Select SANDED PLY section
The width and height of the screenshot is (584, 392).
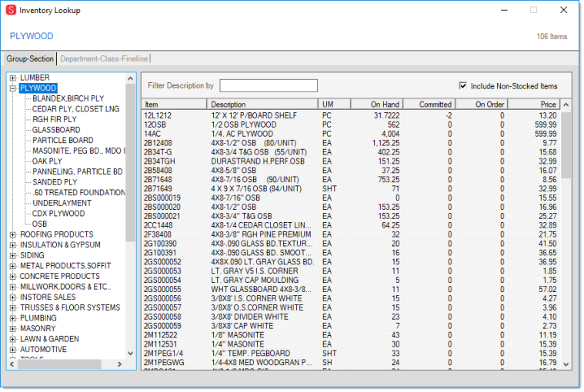[55, 182]
